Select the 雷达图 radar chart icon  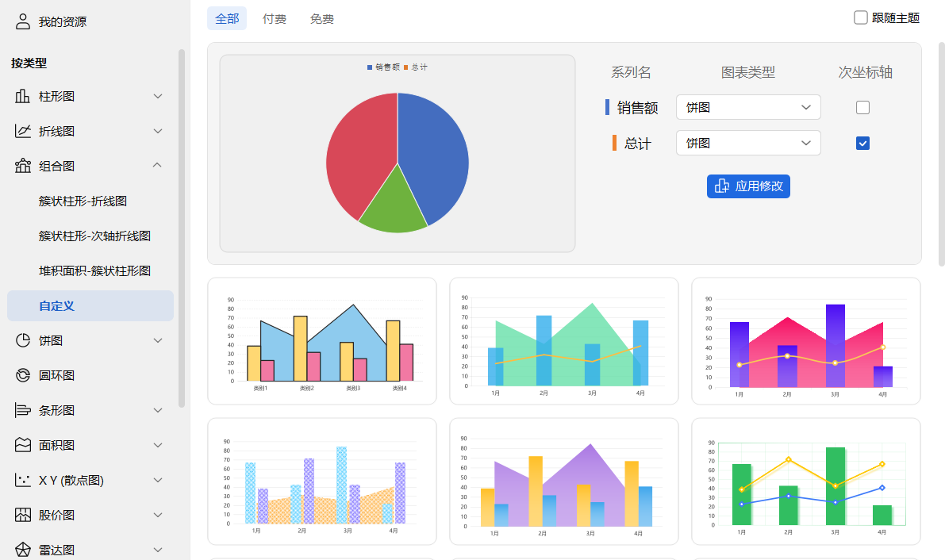(x=21, y=549)
